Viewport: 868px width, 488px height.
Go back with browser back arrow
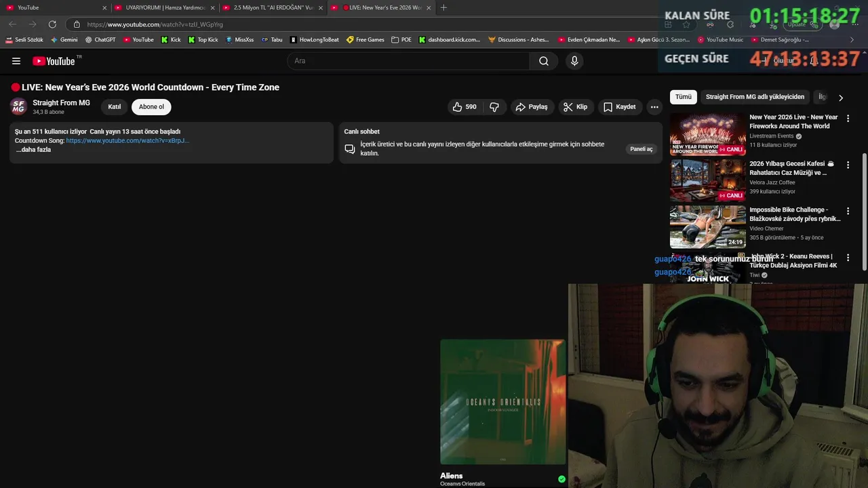(x=12, y=24)
